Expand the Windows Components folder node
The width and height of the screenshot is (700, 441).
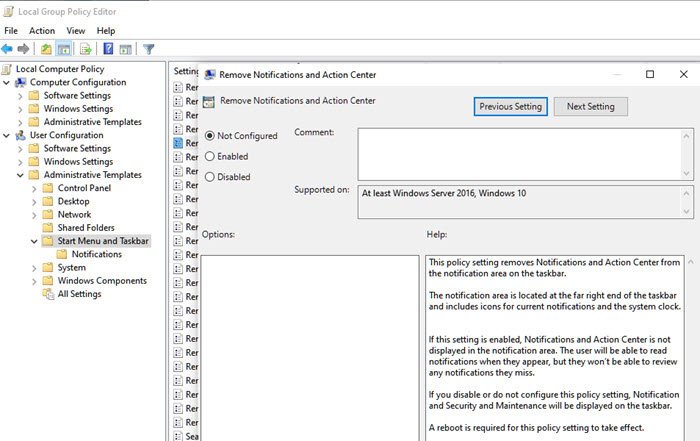tap(34, 281)
